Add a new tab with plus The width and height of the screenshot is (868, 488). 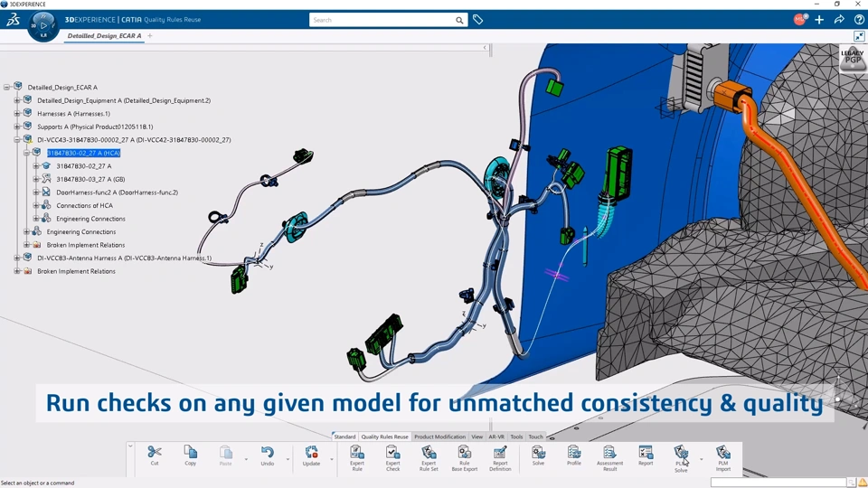tap(149, 36)
